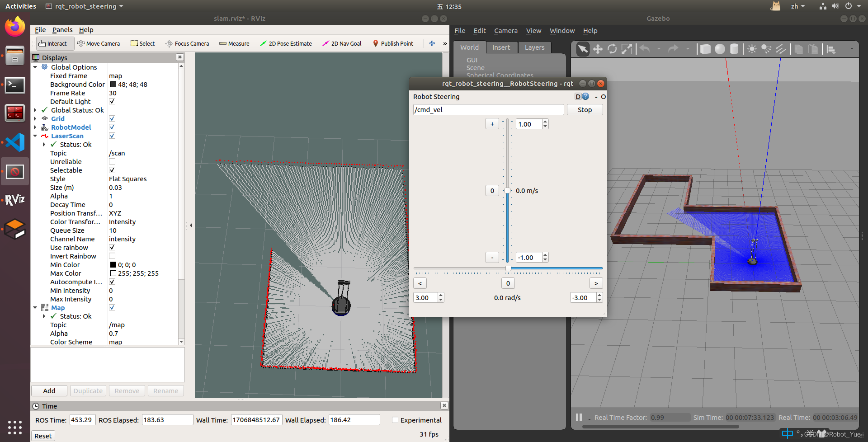
Task: Activate Gazebo's translate mode tool
Action: point(598,49)
